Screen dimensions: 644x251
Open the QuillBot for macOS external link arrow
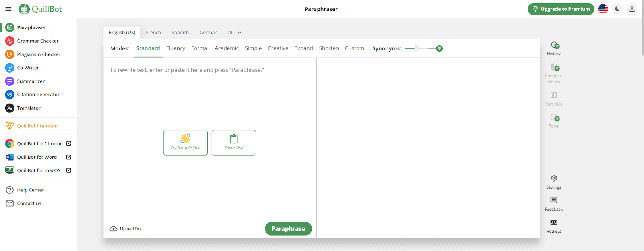pyautogui.click(x=69, y=170)
